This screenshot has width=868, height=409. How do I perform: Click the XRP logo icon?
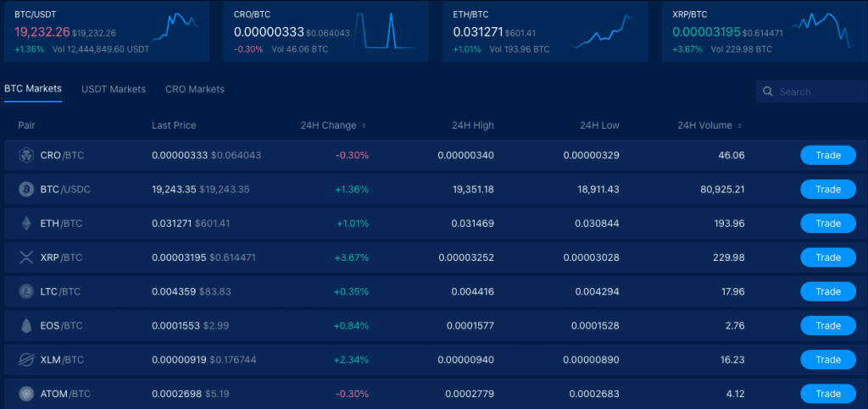click(26, 257)
